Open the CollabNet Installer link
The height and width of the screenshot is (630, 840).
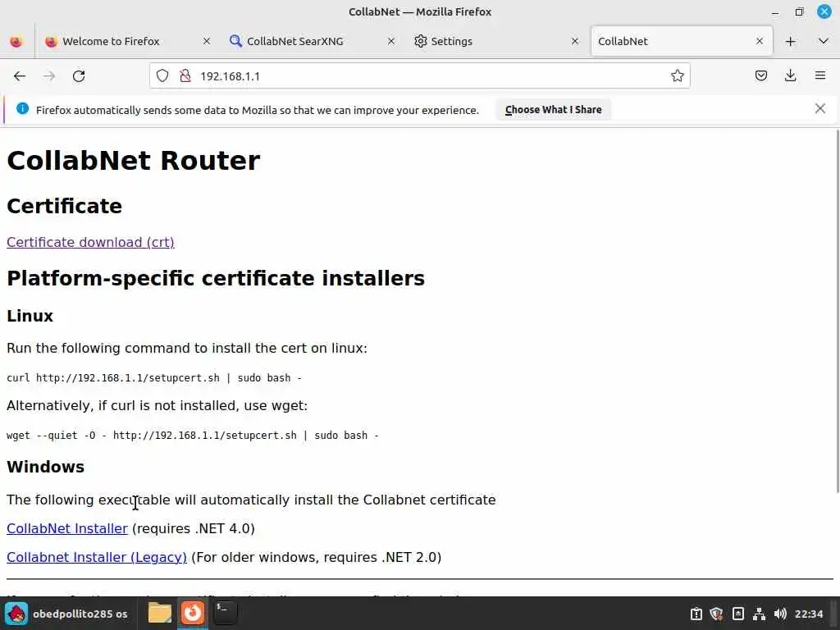[67, 529]
